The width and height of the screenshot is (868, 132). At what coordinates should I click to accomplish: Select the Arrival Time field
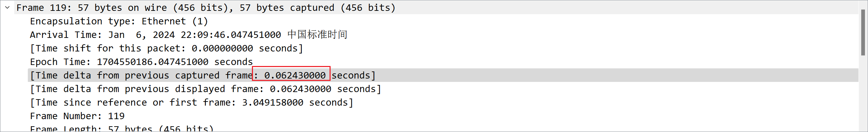443,35
